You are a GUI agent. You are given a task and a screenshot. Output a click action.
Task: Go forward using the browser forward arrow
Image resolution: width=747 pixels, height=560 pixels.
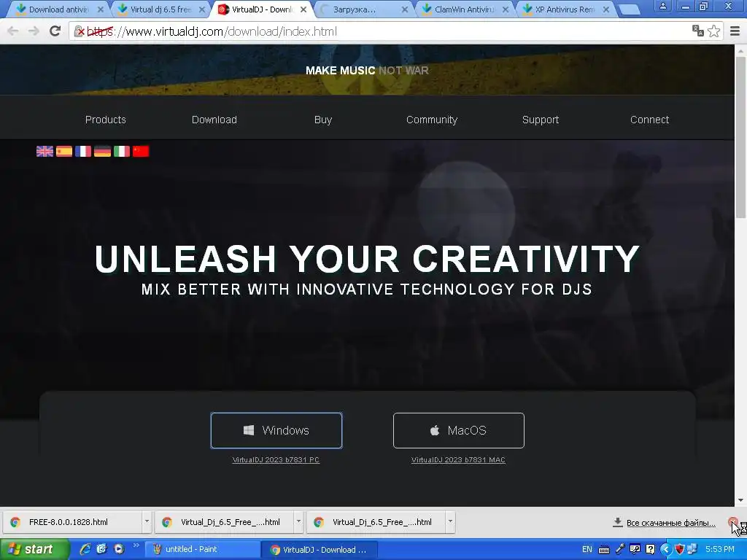pyautogui.click(x=34, y=31)
